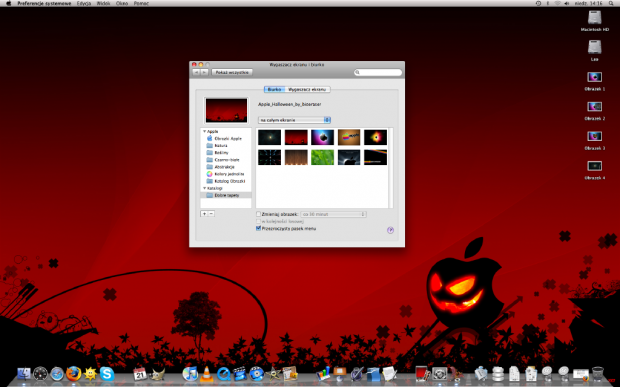Collapse the Apple group in sidebar
The image size is (620, 387).
[204, 131]
